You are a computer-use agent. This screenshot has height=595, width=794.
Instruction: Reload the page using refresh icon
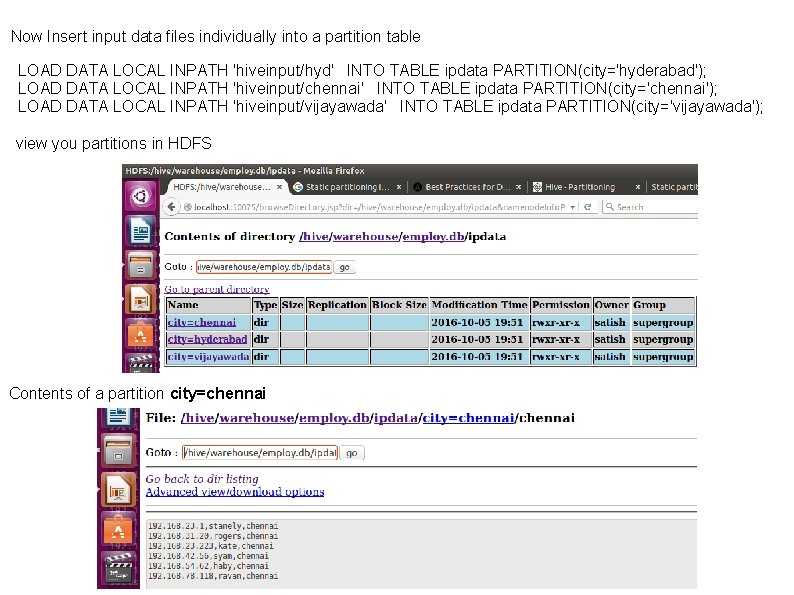[587, 207]
